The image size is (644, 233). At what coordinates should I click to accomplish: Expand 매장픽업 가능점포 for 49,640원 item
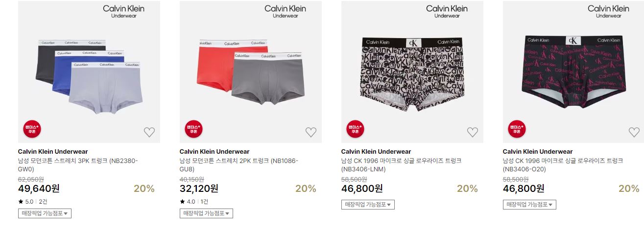pyautogui.click(x=45, y=213)
